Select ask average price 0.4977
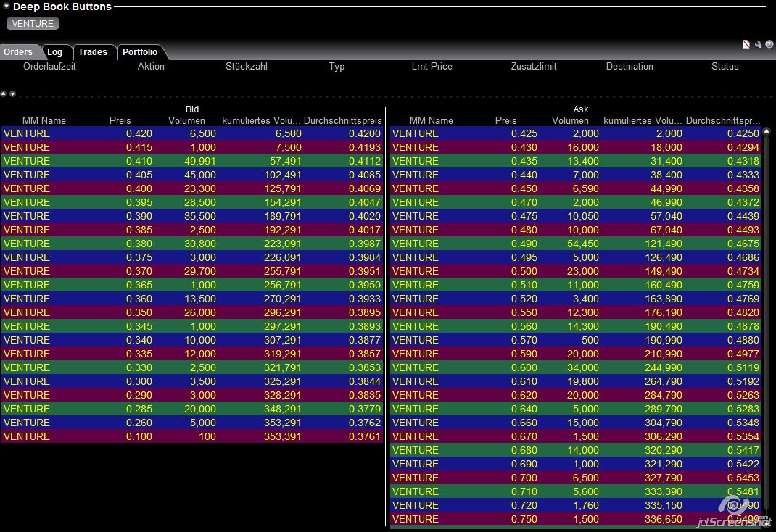Viewport: 776px width, 532px height. tap(743, 354)
